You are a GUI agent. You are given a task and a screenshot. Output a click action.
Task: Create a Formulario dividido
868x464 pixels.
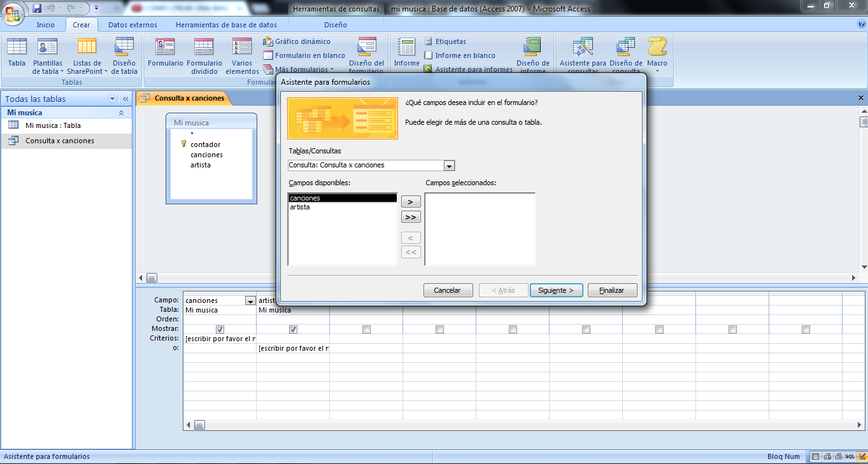pyautogui.click(x=204, y=55)
